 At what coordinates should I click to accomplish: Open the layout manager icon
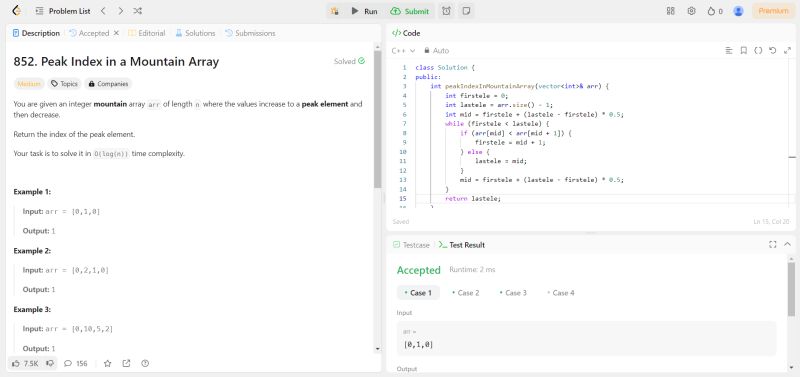(671, 11)
